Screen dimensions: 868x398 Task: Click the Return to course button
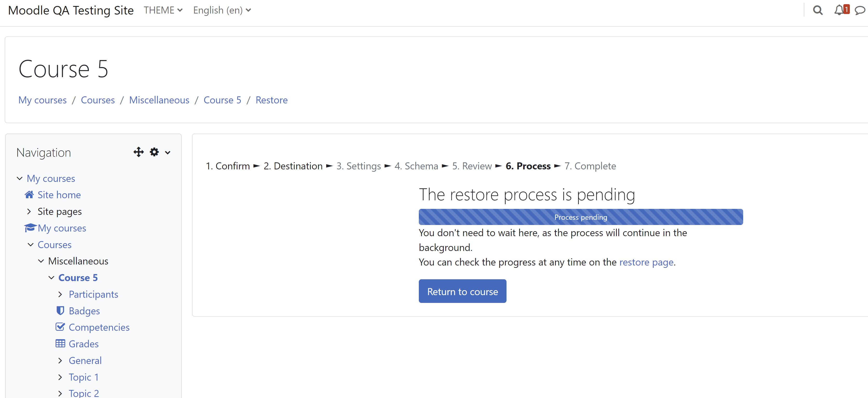(x=462, y=291)
